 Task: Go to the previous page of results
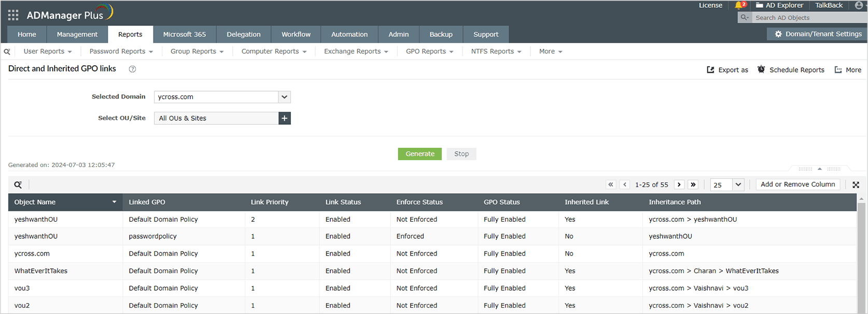coord(625,184)
